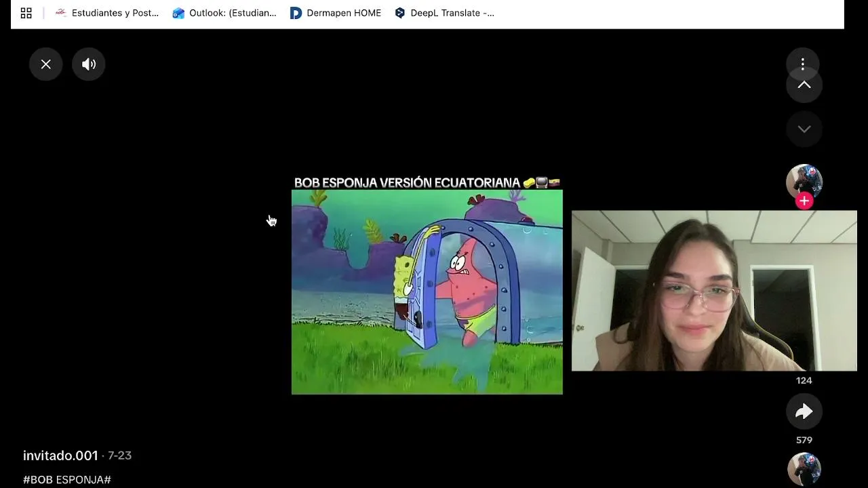The width and height of the screenshot is (868, 488).
Task: Open the Estudiantes y Post... bookmark
Action: pyautogui.click(x=106, y=13)
